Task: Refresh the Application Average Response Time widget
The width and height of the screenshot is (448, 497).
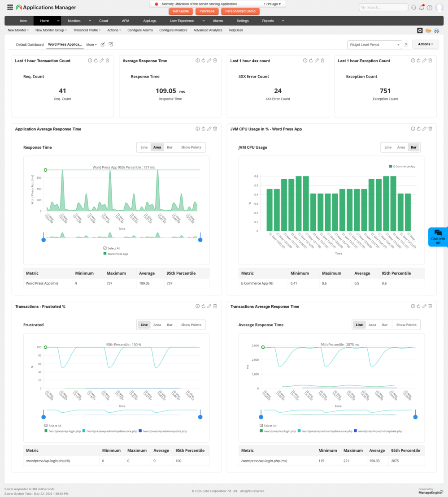Action: click(x=204, y=129)
